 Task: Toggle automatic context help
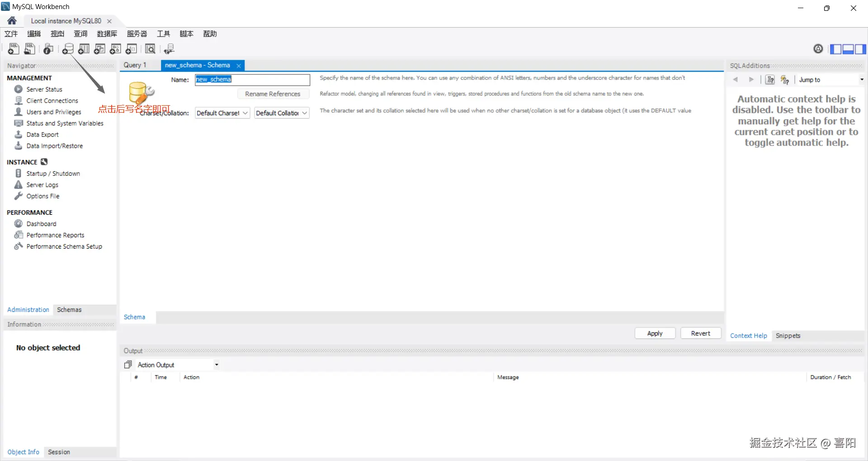pos(785,80)
